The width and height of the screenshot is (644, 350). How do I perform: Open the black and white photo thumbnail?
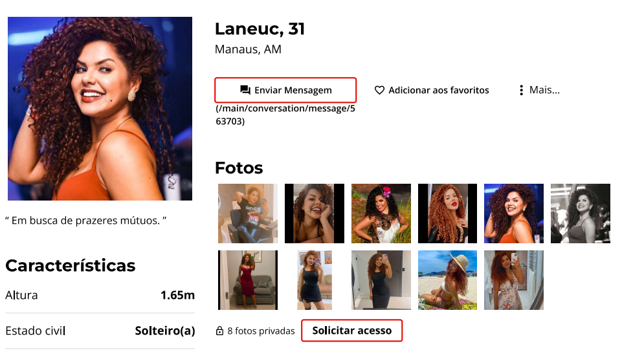point(581,213)
